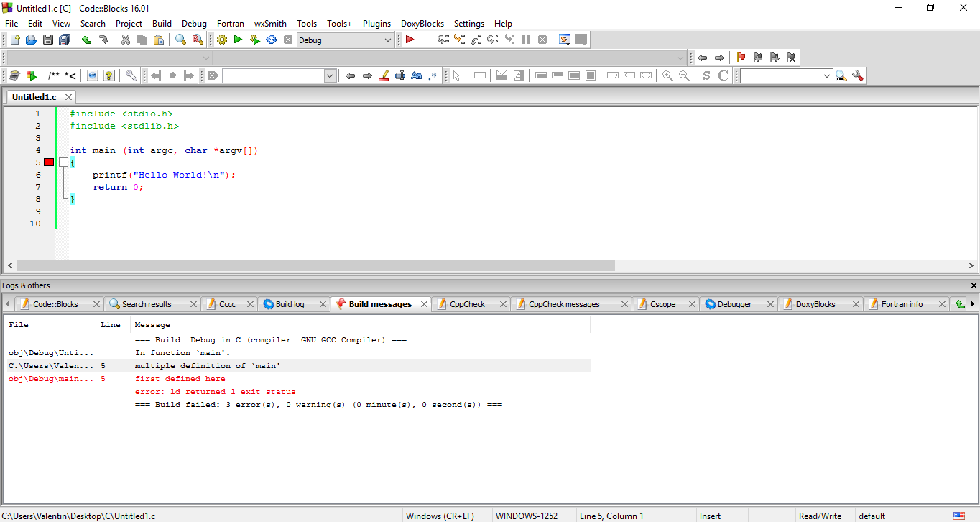Save all files using the stacked disks icon
The width and height of the screenshot is (980, 522).
point(64,40)
